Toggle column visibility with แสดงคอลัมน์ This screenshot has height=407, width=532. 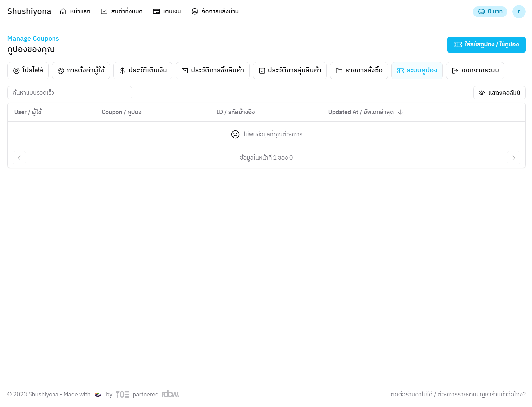pyautogui.click(x=499, y=93)
